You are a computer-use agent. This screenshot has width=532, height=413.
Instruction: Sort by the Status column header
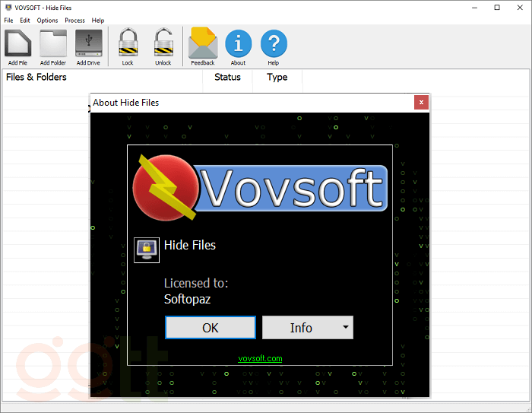(227, 78)
